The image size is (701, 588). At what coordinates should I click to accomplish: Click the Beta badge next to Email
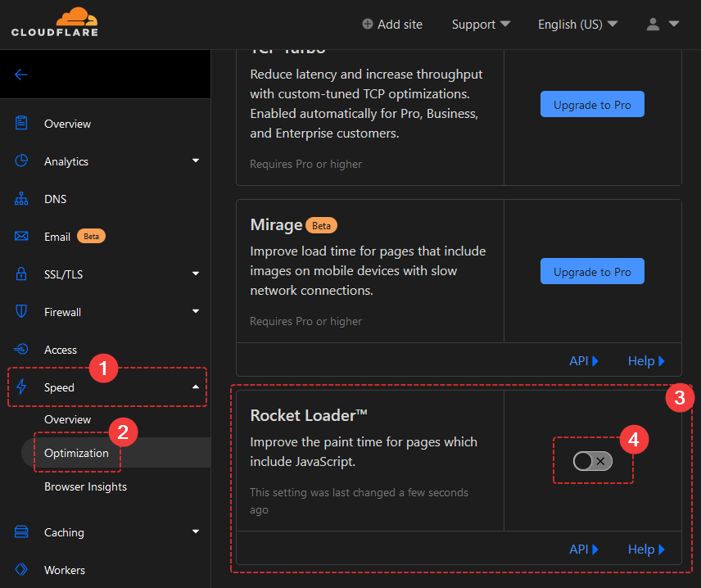[x=91, y=236]
